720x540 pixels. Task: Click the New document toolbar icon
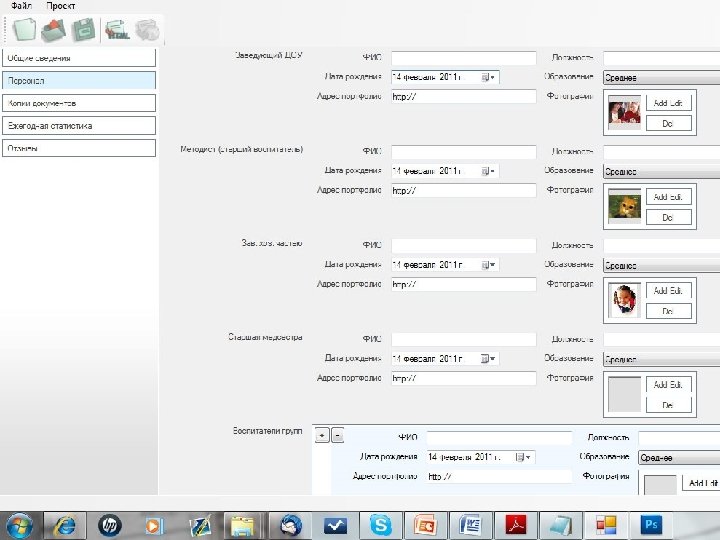24,30
